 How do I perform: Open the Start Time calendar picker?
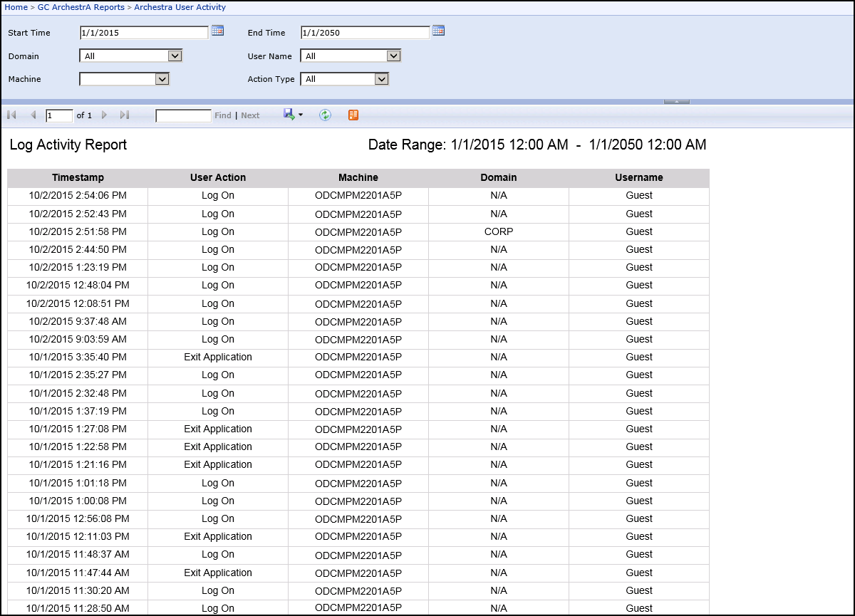point(218,31)
